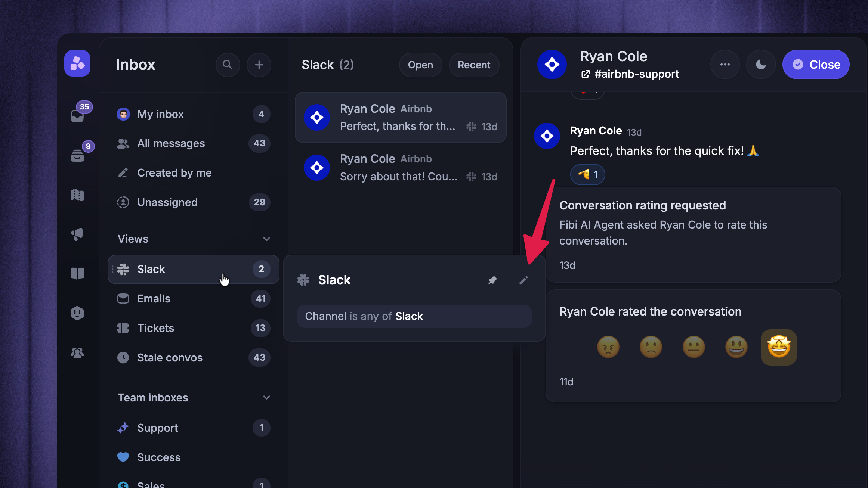868x488 pixels.
Task: Open the Recent sort dropdown
Action: click(x=474, y=65)
